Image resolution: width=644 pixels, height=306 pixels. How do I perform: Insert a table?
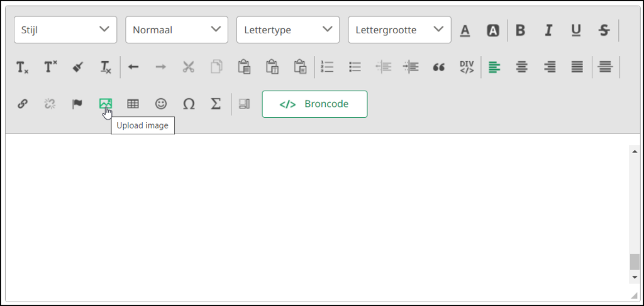(133, 104)
